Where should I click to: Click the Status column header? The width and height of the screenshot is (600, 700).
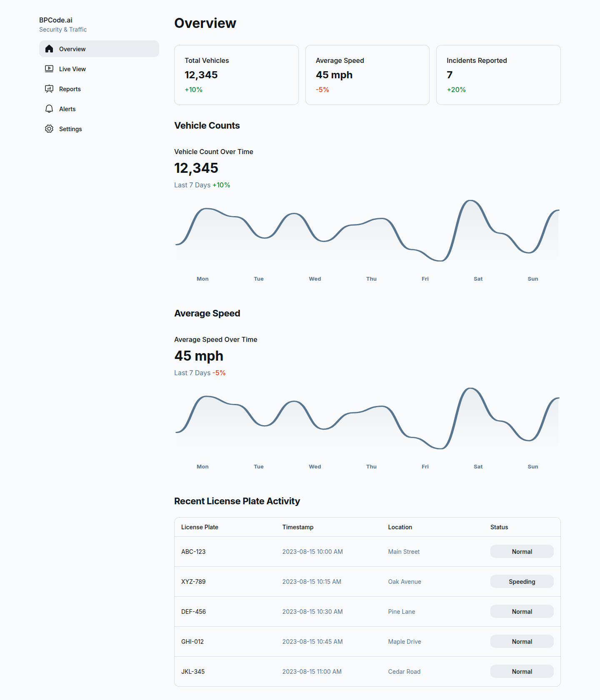pos(499,527)
